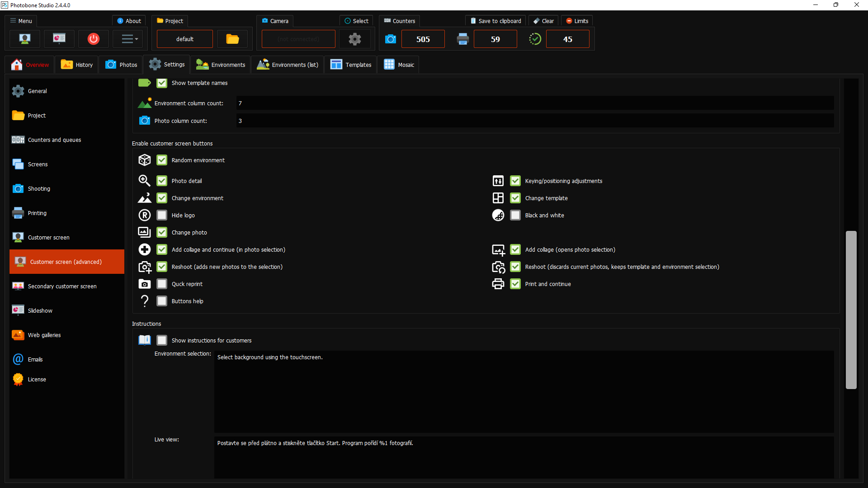
Task: Click the power off icon
Action: click(x=93, y=39)
